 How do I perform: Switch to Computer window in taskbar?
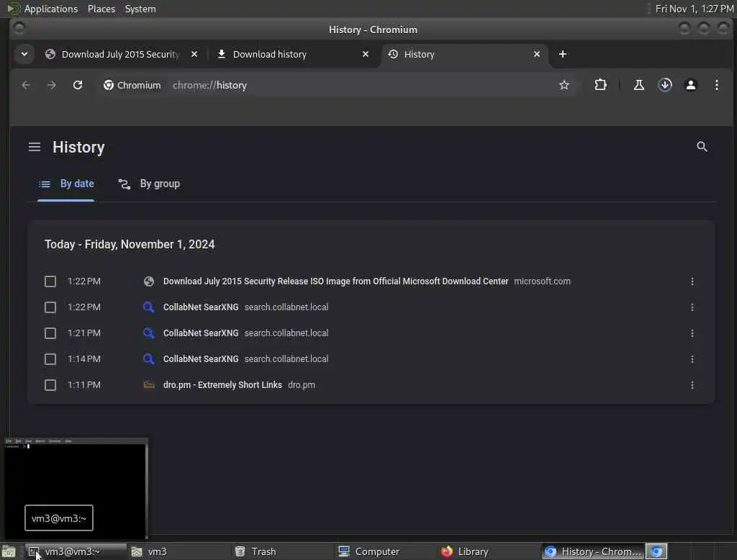[x=386, y=551]
